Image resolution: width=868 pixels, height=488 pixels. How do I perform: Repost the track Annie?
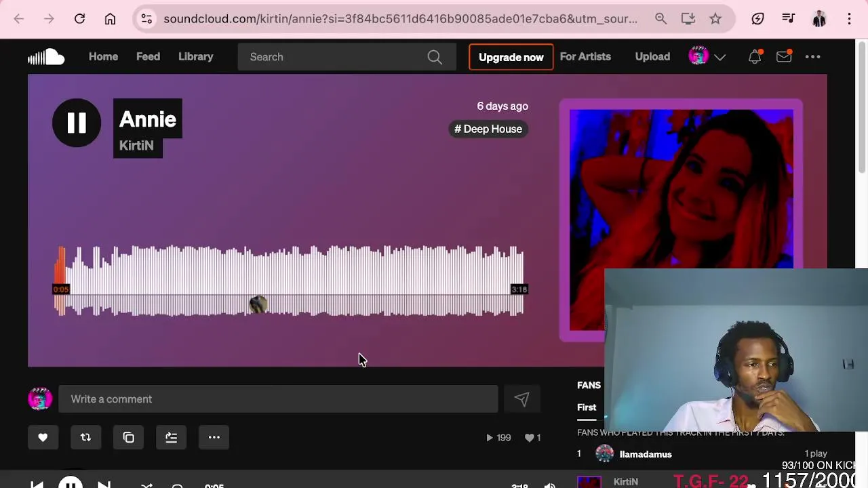pos(85,437)
